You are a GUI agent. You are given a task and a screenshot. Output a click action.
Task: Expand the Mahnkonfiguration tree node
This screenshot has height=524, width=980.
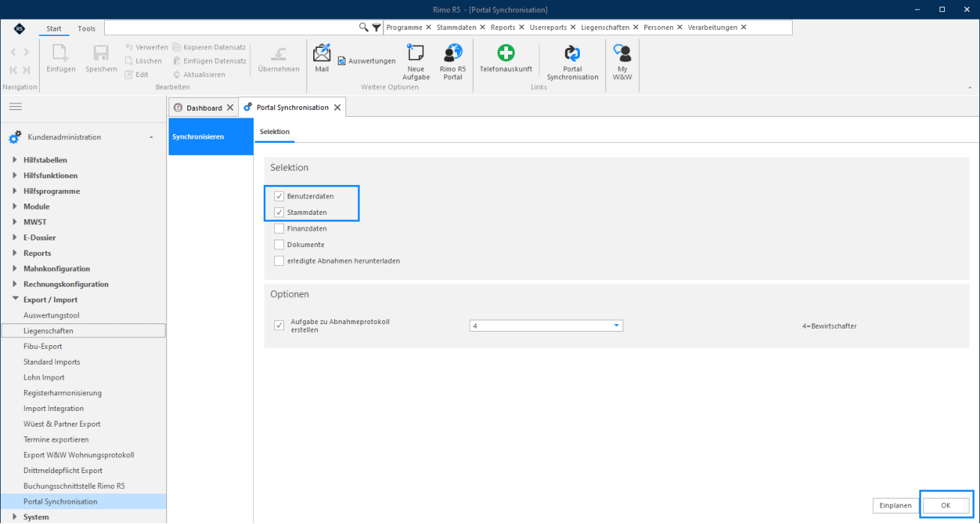[x=14, y=269]
